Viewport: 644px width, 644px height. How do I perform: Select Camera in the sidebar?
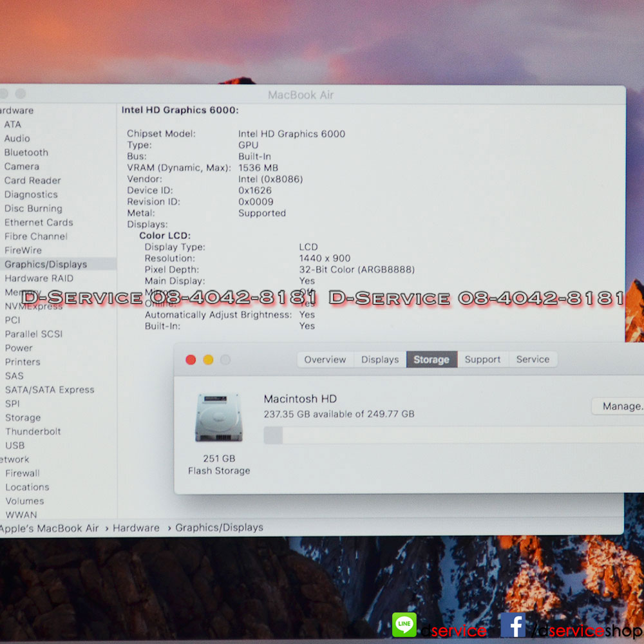click(22, 166)
